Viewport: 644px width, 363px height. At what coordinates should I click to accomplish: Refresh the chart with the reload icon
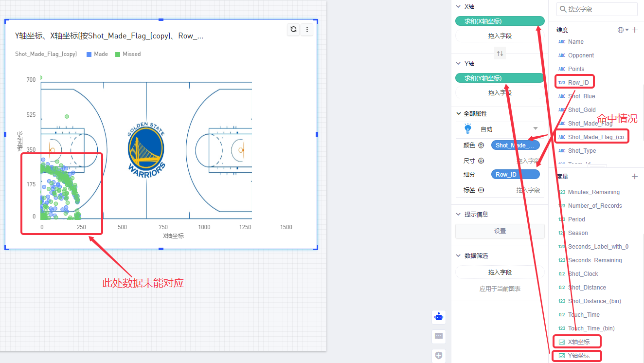[293, 30]
